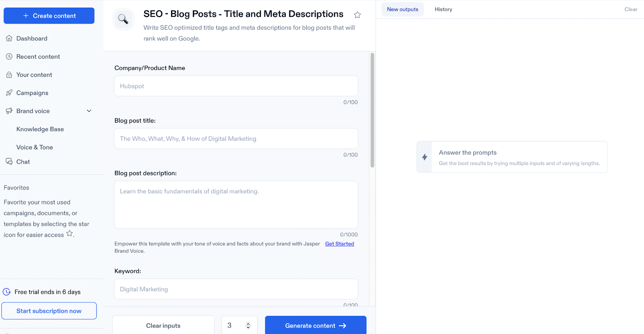Favorite this template with the star
644x334 pixels.
pos(357,15)
